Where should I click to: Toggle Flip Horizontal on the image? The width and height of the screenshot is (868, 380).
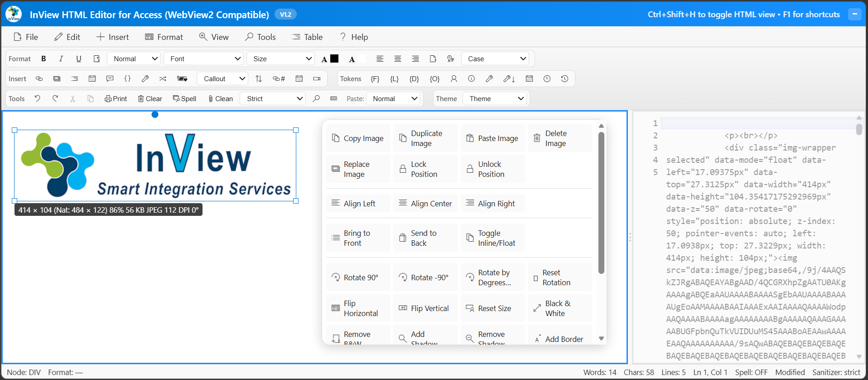point(358,308)
